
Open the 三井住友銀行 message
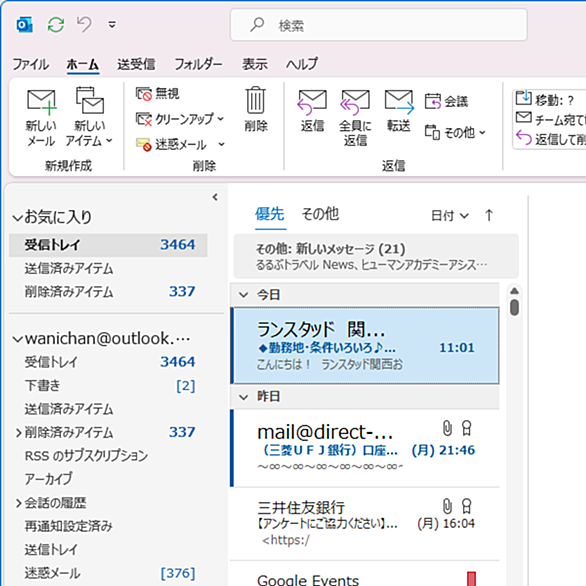(365, 524)
